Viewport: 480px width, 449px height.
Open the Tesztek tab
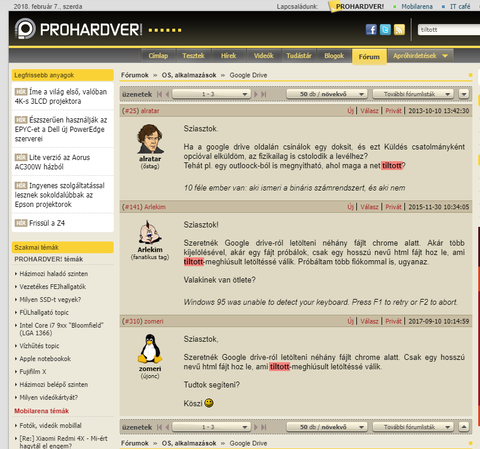click(x=193, y=56)
